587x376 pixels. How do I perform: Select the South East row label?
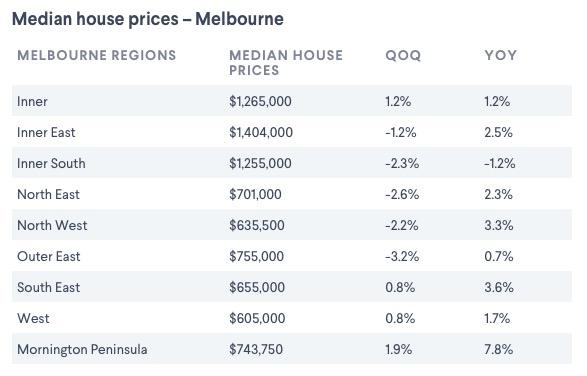49,288
